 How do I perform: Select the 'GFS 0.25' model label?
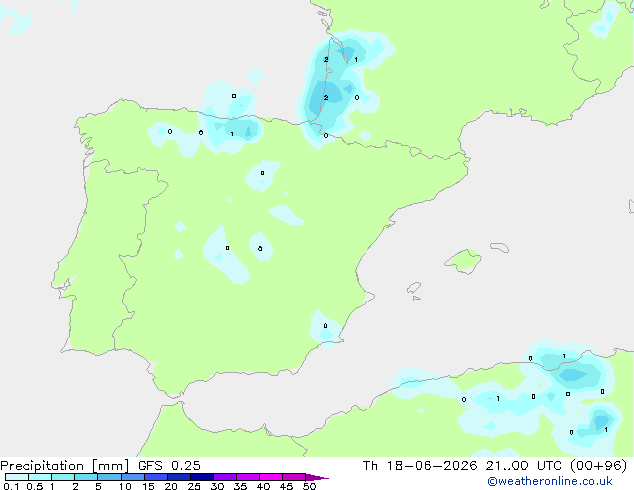169,466
